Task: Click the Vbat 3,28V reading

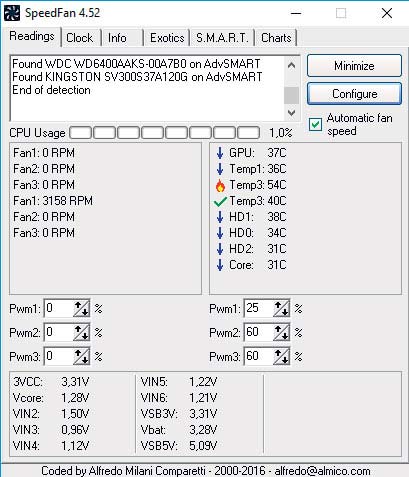Action: click(x=179, y=430)
